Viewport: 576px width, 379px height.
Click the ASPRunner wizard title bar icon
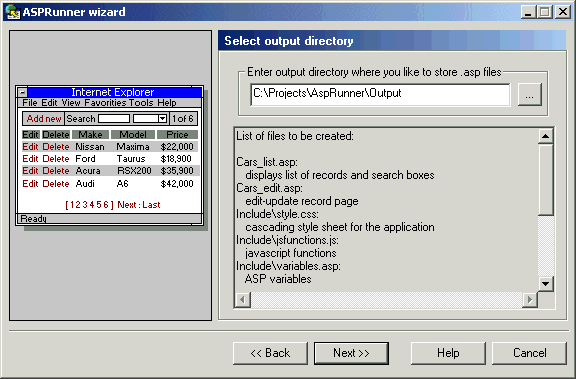pos(12,12)
